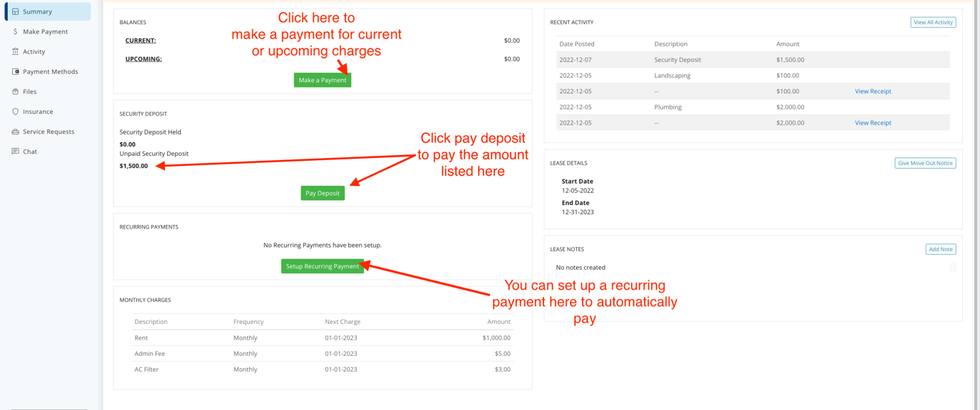View Receipt for the $100.00 payment
This screenshot has width=980, height=410.
pyautogui.click(x=872, y=91)
